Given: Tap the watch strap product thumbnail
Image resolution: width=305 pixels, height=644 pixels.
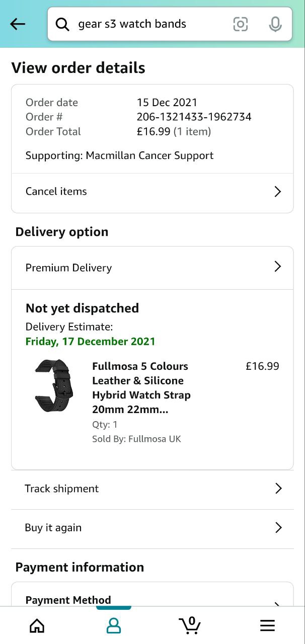Looking at the screenshot, I should coord(53,386).
